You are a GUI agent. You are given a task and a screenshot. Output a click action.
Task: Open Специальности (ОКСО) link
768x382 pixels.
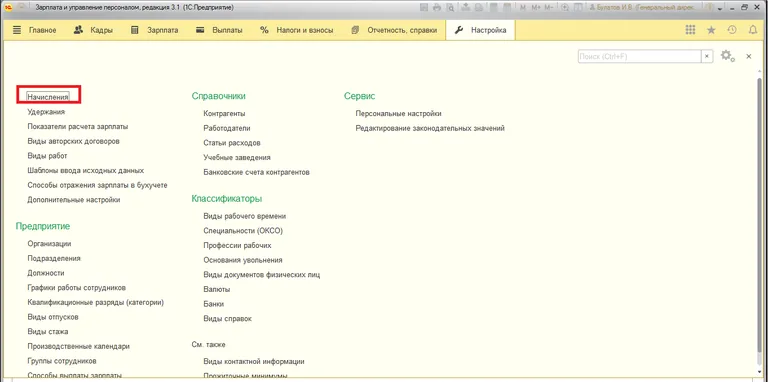pos(243,231)
